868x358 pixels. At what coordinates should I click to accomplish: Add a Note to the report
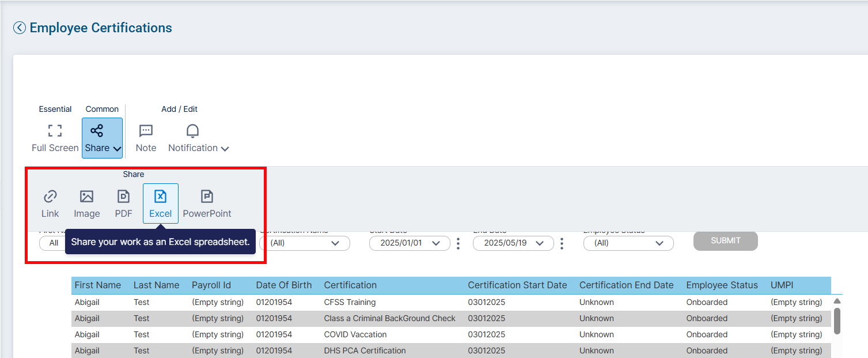click(146, 138)
